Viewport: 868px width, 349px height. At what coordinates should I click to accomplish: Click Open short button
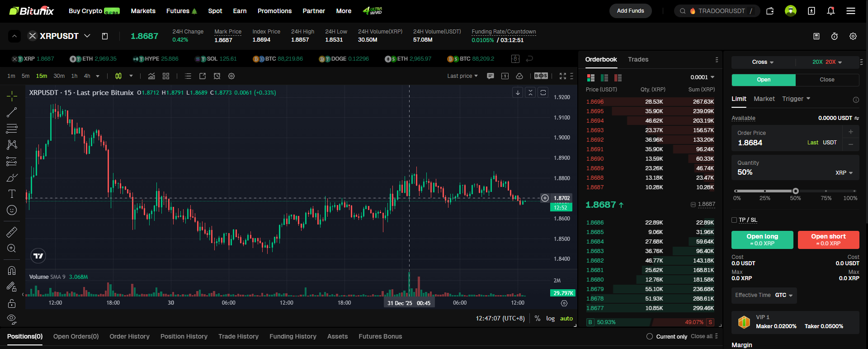point(828,240)
